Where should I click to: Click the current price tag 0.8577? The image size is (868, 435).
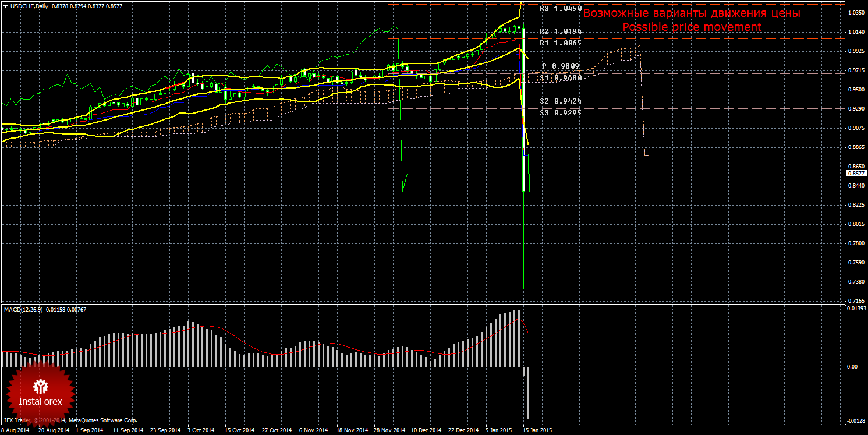pyautogui.click(x=855, y=174)
